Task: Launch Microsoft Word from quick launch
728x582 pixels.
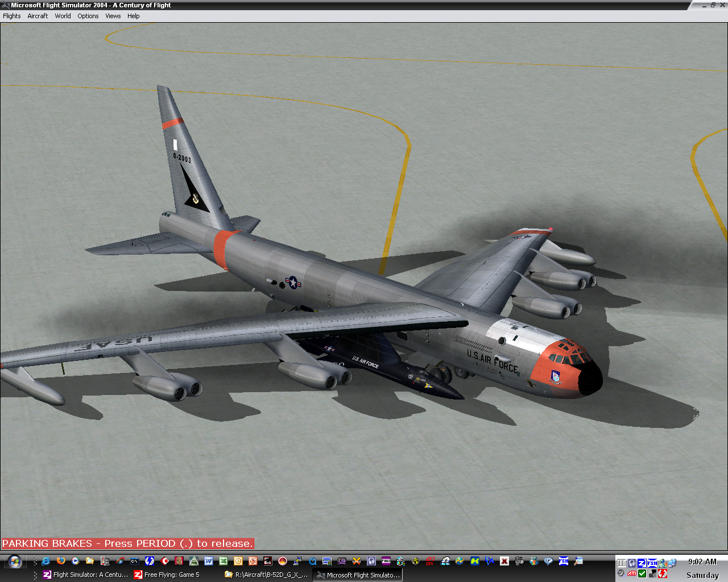Action: [209, 561]
